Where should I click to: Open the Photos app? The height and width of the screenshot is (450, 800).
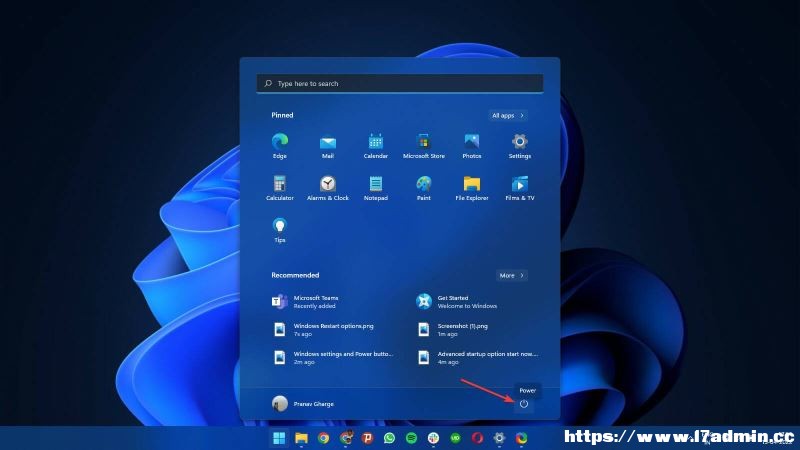point(471,145)
